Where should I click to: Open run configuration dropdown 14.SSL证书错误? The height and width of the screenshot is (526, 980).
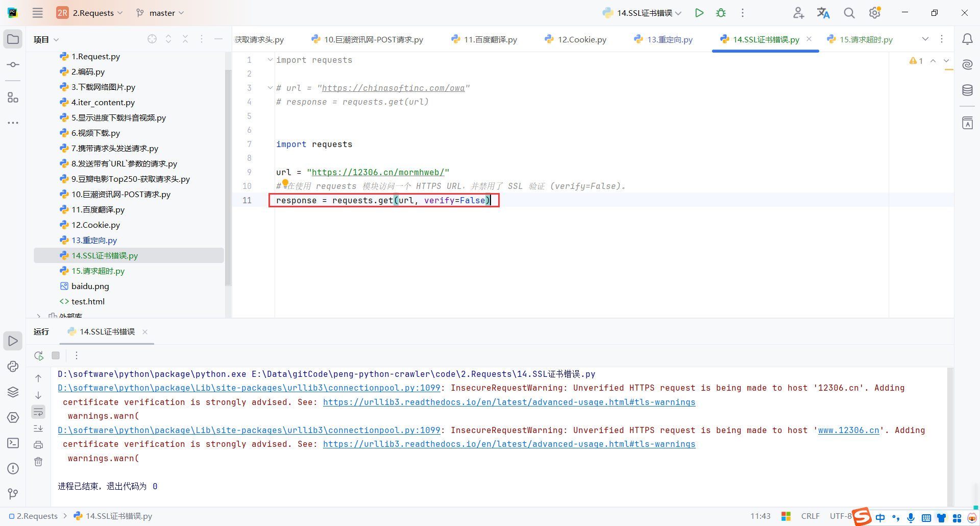[642, 13]
